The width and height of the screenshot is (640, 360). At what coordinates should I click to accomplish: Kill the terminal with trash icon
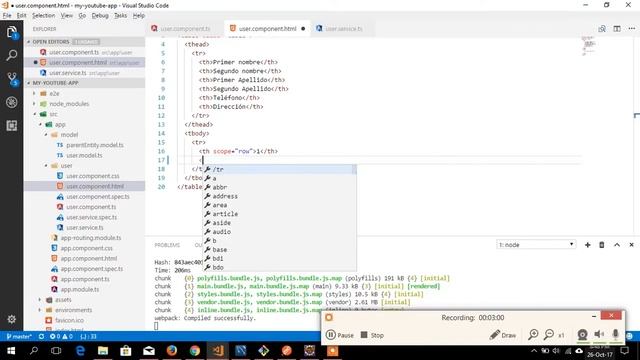tap(602, 245)
